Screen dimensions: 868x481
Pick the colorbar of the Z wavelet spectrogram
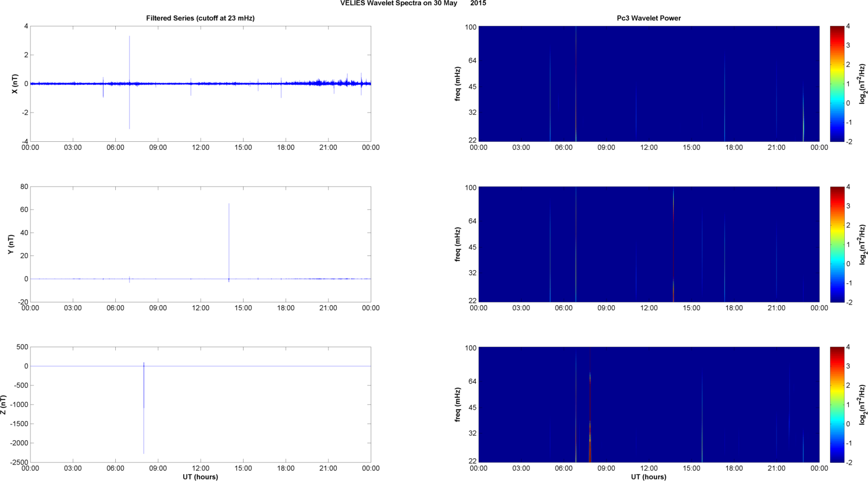(837, 405)
